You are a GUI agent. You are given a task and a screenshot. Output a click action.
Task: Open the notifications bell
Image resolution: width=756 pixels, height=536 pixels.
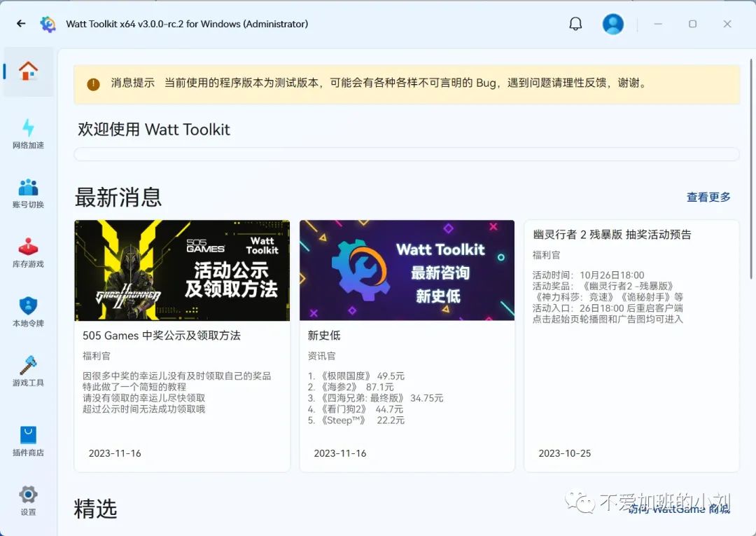coord(575,23)
